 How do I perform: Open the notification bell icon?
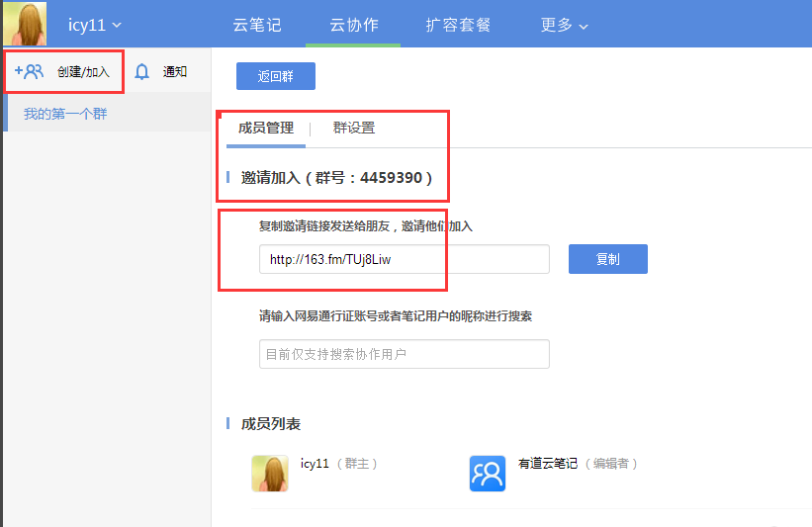(141, 72)
